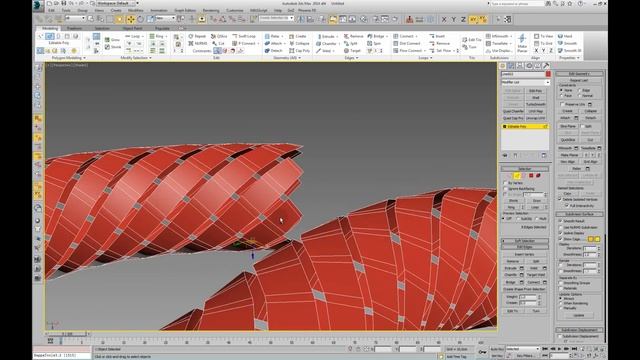Enable Use NURMS Subdivision checkbox

pos(561,227)
